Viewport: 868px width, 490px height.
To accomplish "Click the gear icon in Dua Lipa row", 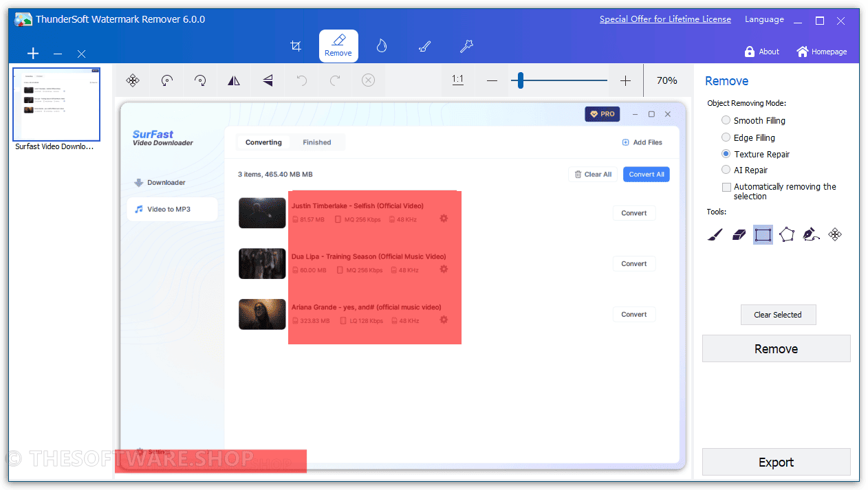I will point(444,269).
